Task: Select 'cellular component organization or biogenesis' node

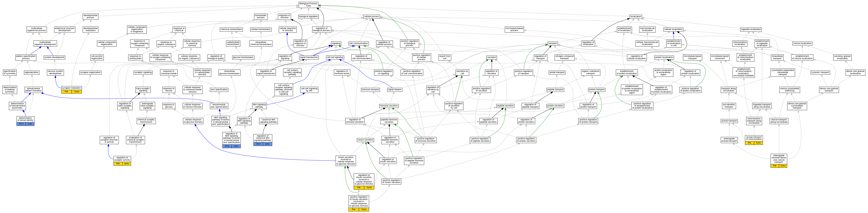Action: [137, 29]
